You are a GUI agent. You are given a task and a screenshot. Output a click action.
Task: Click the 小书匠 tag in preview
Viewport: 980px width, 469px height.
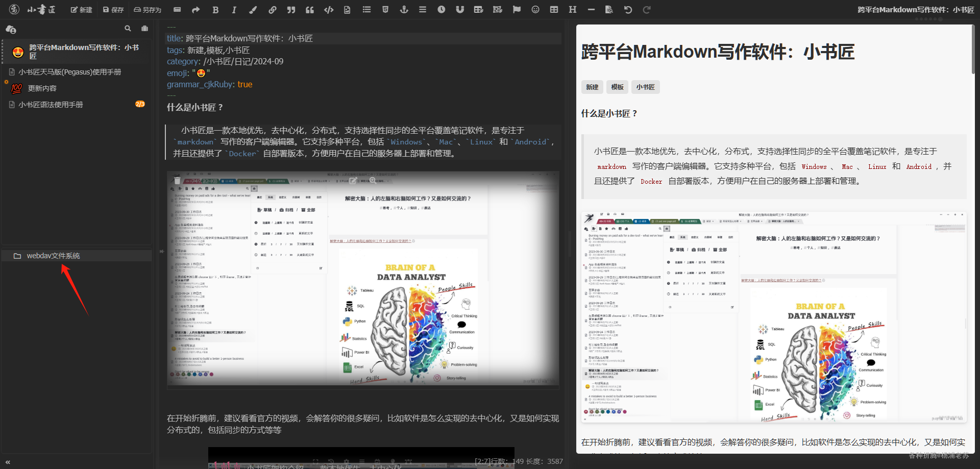click(646, 87)
